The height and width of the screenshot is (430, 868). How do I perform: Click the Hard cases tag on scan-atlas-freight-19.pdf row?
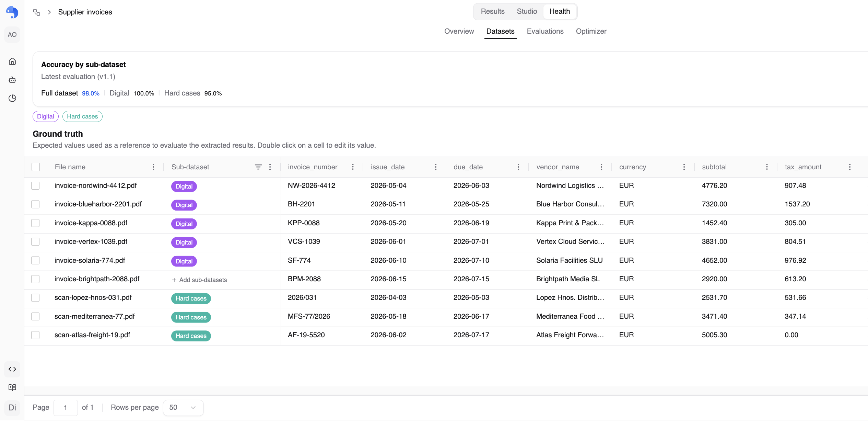[x=191, y=336]
